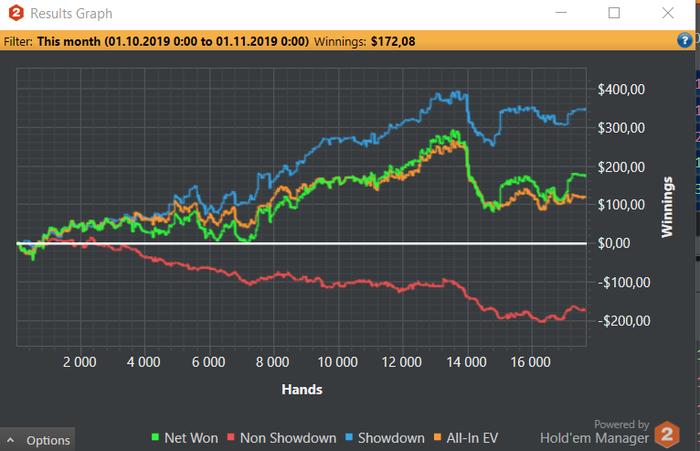This screenshot has height=451, width=700.
Task: Click the Net Won legend label
Action: tap(191, 438)
